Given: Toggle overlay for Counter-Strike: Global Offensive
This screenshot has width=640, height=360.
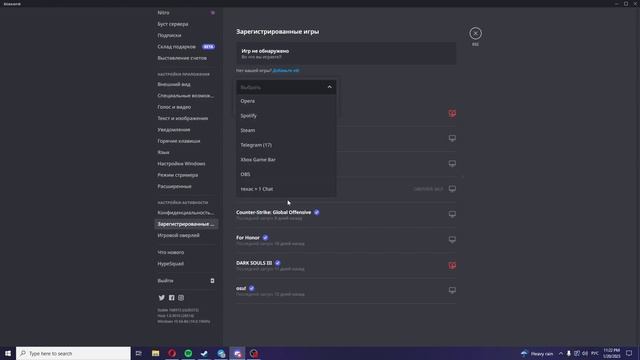Looking at the screenshot, I should coord(452,214).
